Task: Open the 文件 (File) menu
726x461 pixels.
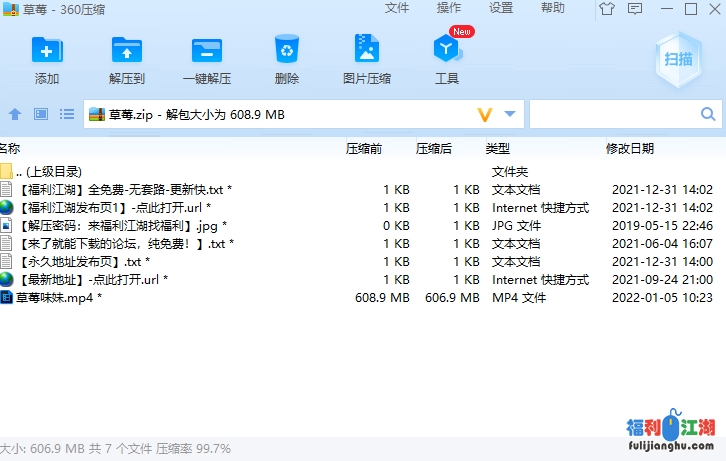Action: (x=397, y=8)
